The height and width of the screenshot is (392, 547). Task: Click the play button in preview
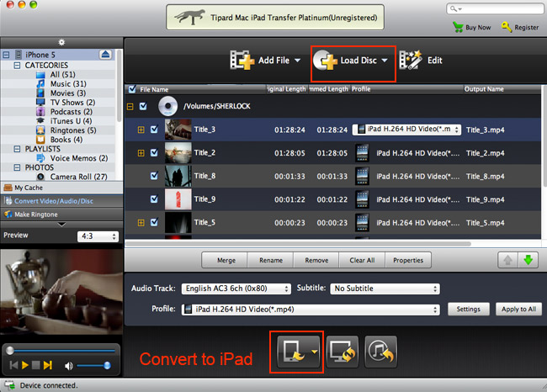24,365
